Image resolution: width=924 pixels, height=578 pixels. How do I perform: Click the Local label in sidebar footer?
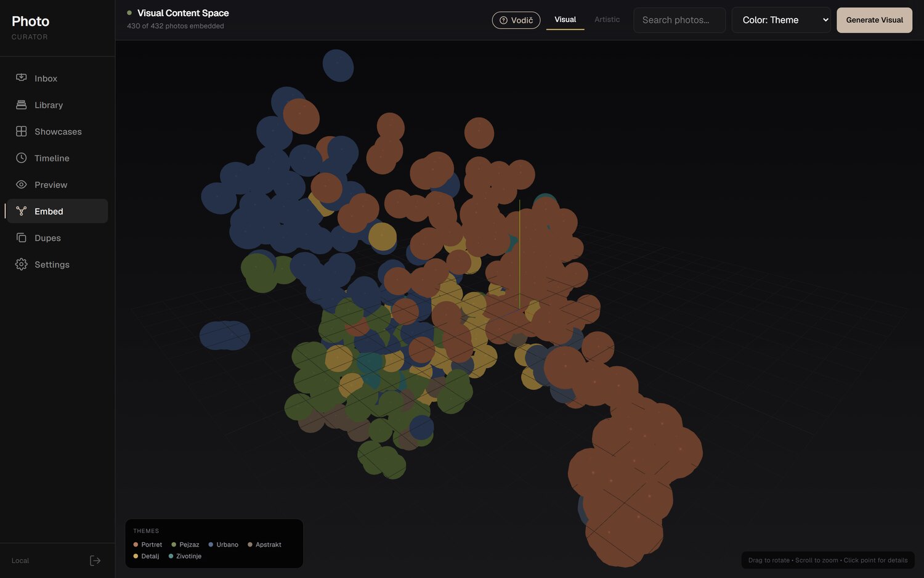click(x=20, y=561)
